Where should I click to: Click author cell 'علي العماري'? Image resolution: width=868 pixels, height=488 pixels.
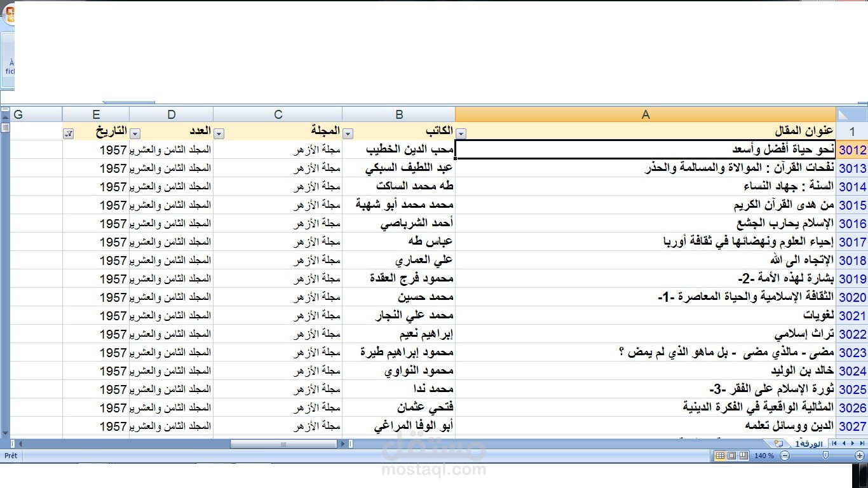click(399, 261)
